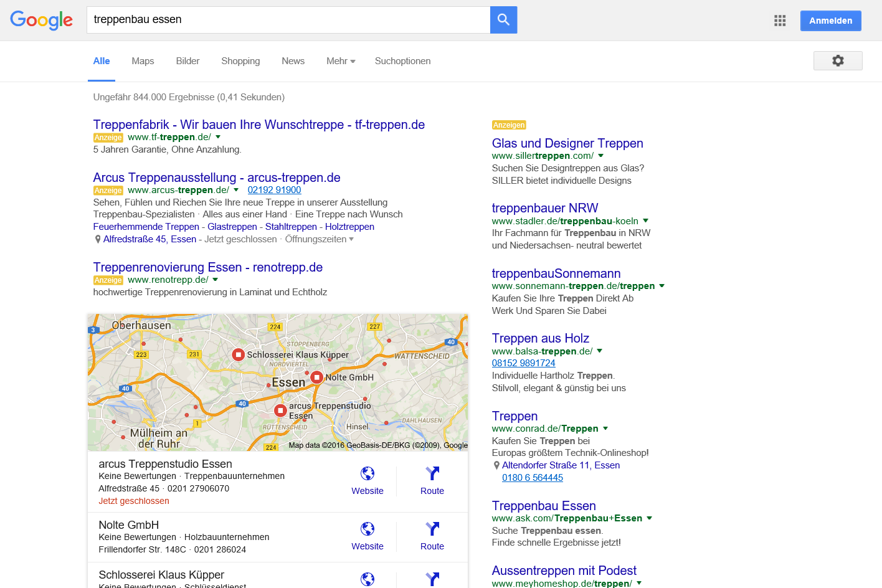Click the Anmelden sign-in button

click(x=830, y=21)
